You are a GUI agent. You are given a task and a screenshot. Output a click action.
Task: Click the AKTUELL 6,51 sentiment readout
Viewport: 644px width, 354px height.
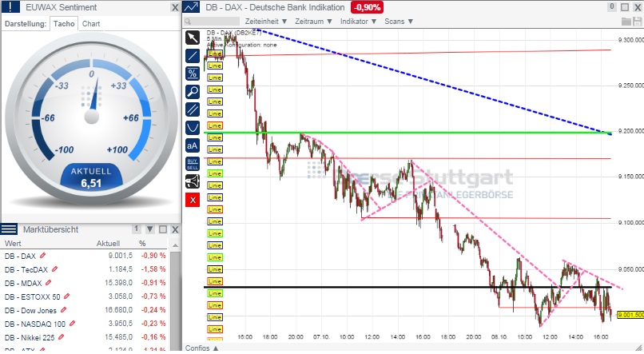[x=91, y=177]
